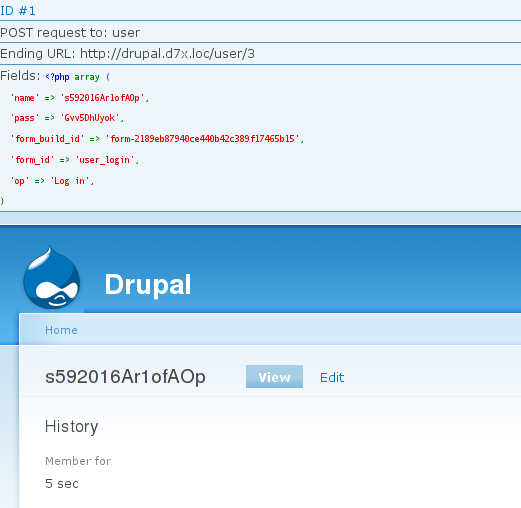This screenshot has height=508, width=521.
Task: Click the Fields: label
Action: 20,76
